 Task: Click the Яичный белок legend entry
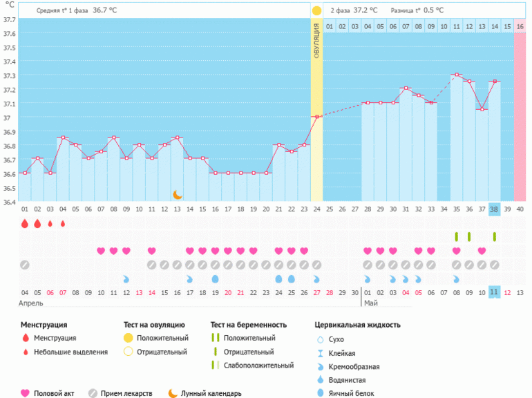tap(345, 393)
